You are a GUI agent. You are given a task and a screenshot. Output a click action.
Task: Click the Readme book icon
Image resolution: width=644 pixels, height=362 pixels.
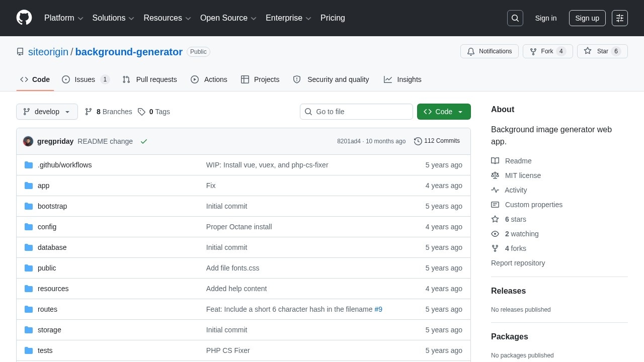click(495, 161)
